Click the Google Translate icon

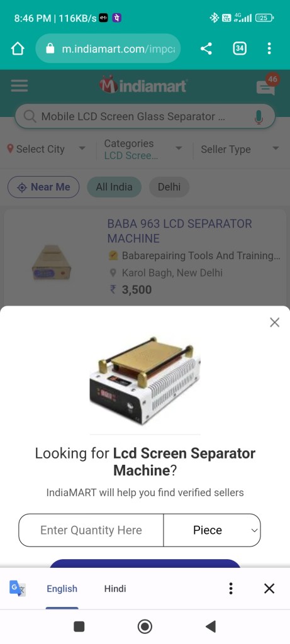click(x=17, y=589)
